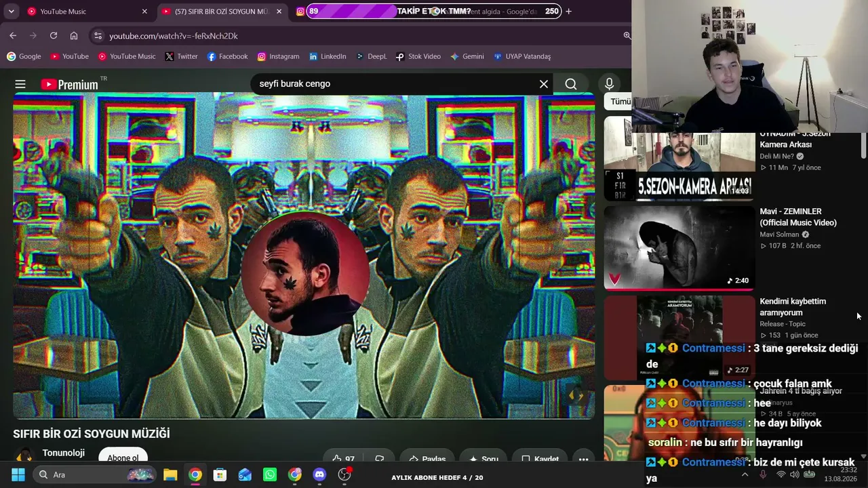
Task: Open Microsoft Store from the taskbar
Action: pos(220,474)
